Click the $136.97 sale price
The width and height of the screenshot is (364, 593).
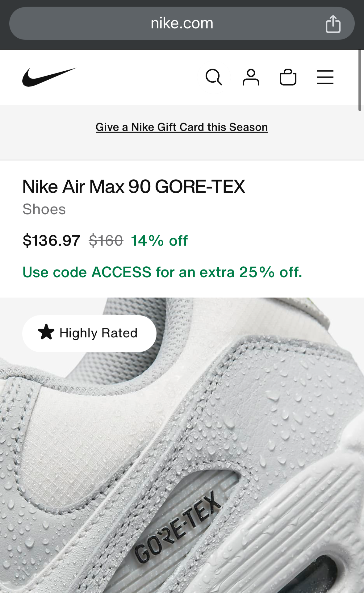(x=52, y=241)
